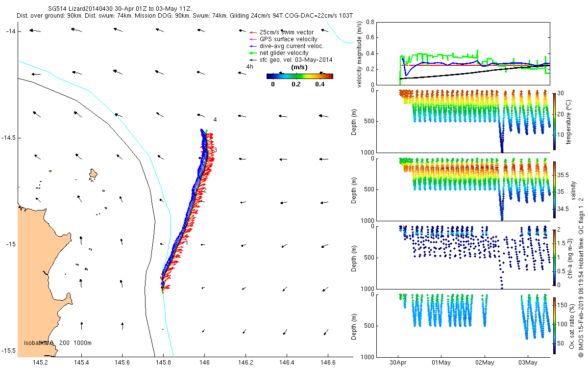Click the '02May' date tick on the time axis
Image resolution: width=588 pixels, height=368 pixels.
tap(485, 363)
